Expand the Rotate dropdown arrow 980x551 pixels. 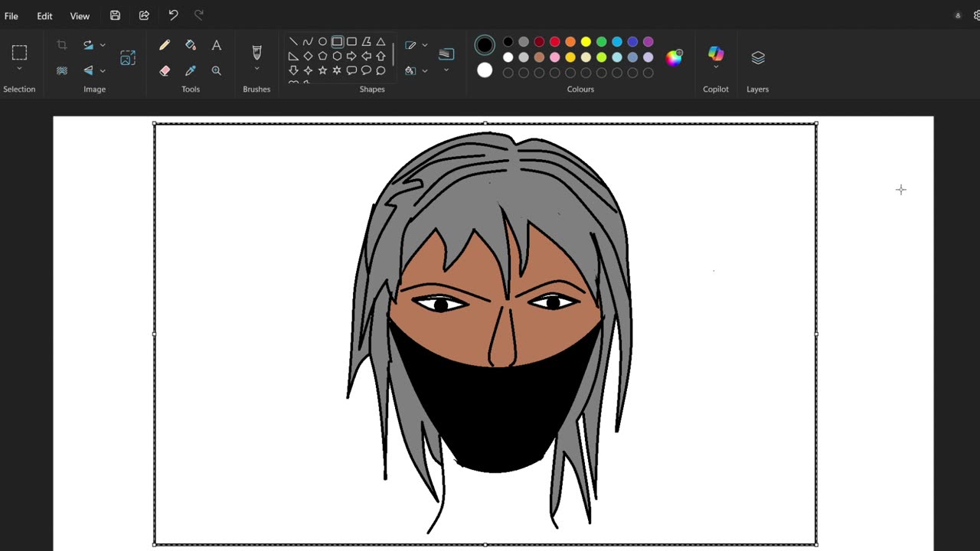coord(103,45)
